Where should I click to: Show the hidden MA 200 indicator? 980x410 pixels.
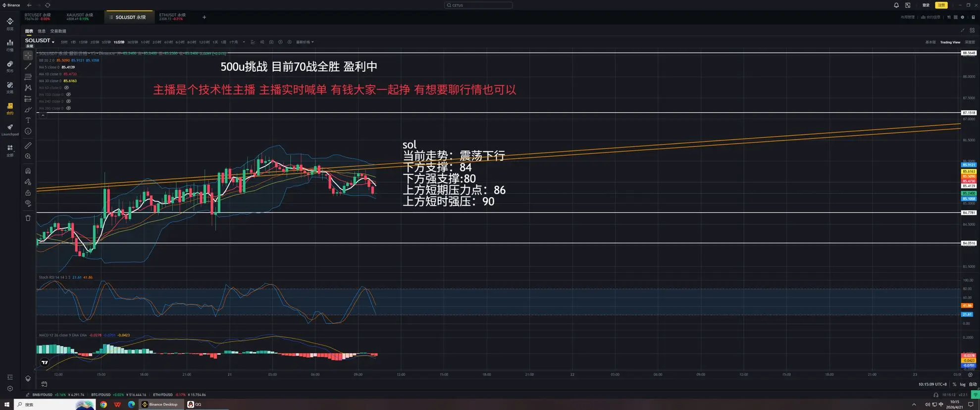coord(68,108)
